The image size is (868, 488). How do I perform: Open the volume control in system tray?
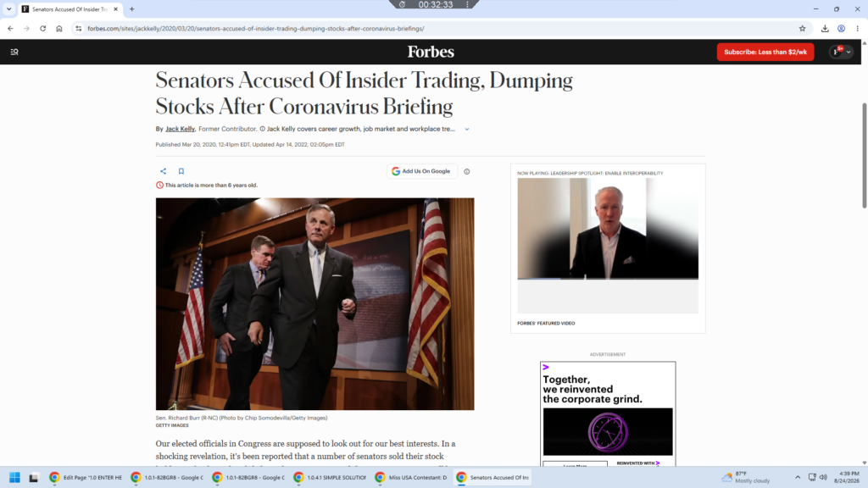point(824,478)
